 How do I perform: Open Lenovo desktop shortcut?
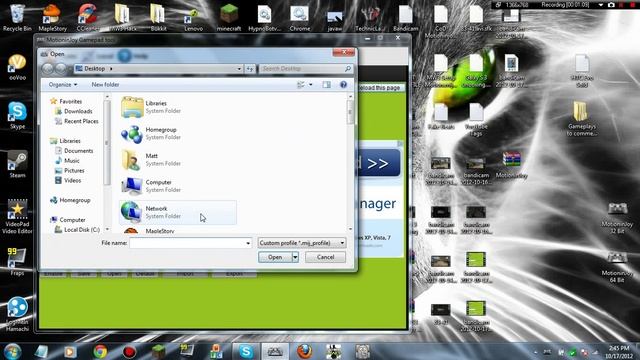pos(193,18)
